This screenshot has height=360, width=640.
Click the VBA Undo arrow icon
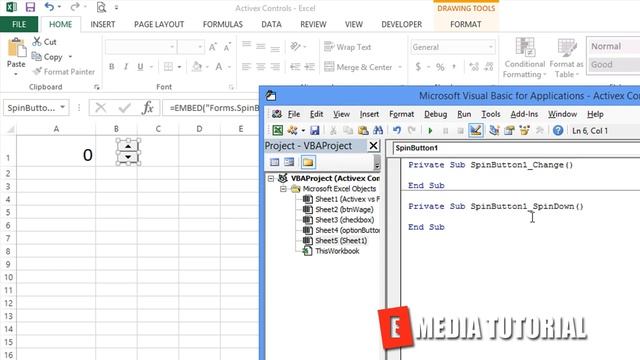coord(397,130)
